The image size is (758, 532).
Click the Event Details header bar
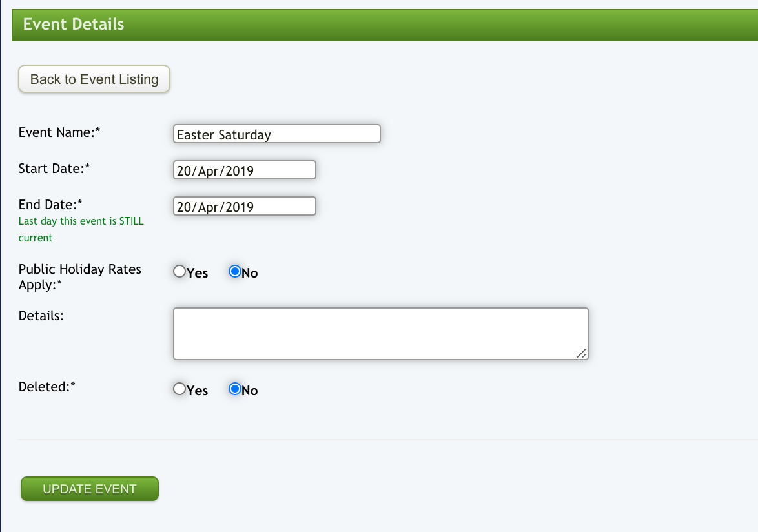(x=385, y=25)
